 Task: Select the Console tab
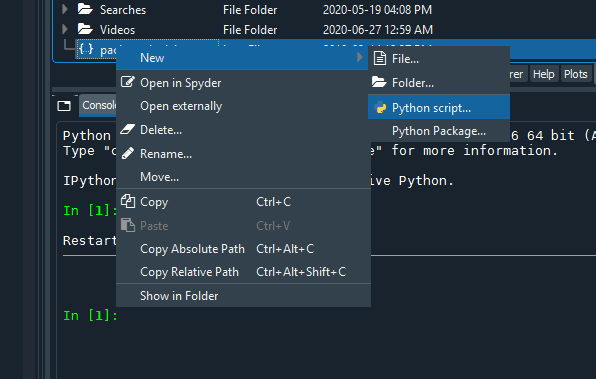[x=98, y=105]
